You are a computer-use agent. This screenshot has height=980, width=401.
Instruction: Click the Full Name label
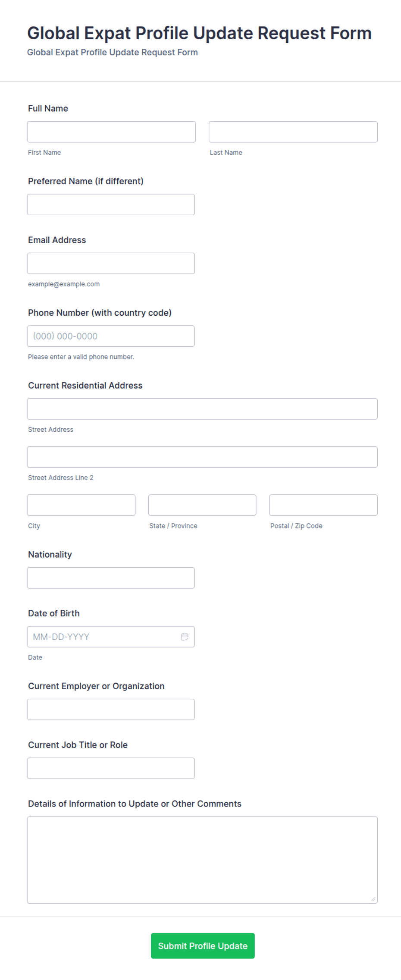[48, 108]
